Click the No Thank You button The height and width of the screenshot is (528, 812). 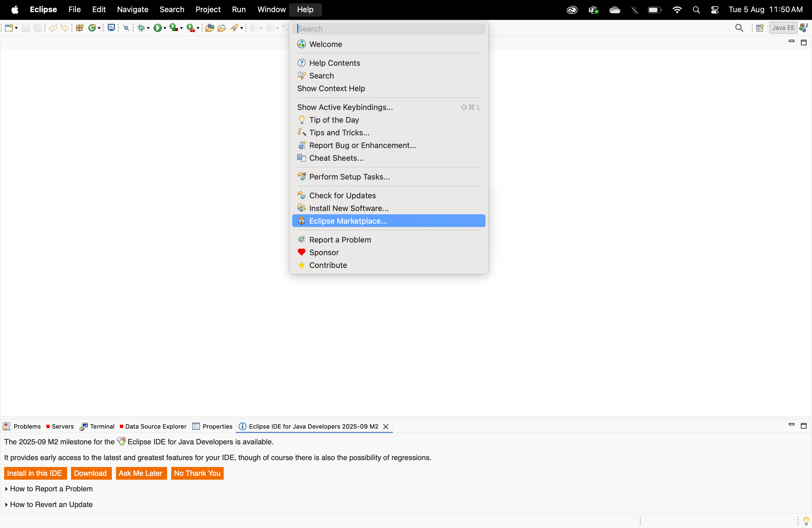click(197, 473)
